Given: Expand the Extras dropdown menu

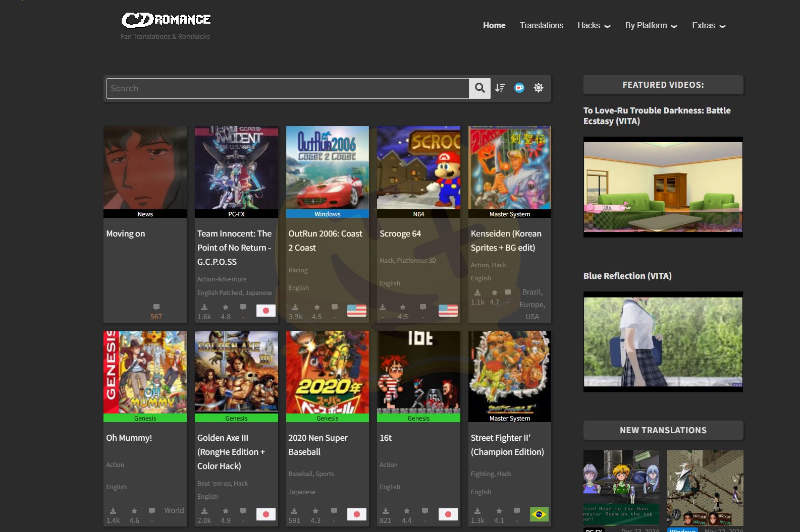Looking at the screenshot, I should coord(709,25).
